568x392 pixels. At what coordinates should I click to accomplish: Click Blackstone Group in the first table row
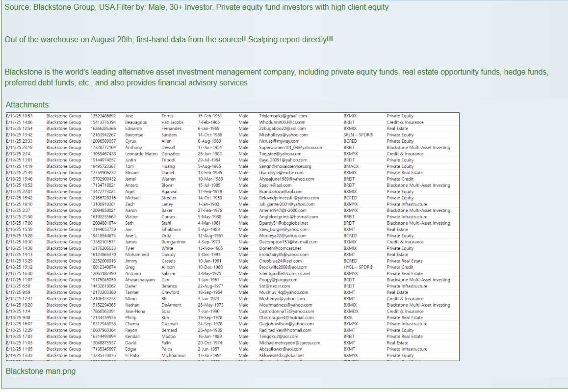coord(63,116)
